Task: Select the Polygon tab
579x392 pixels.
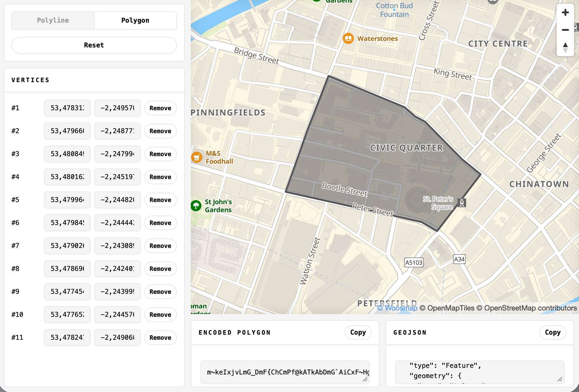Action: (x=135, y=20)
